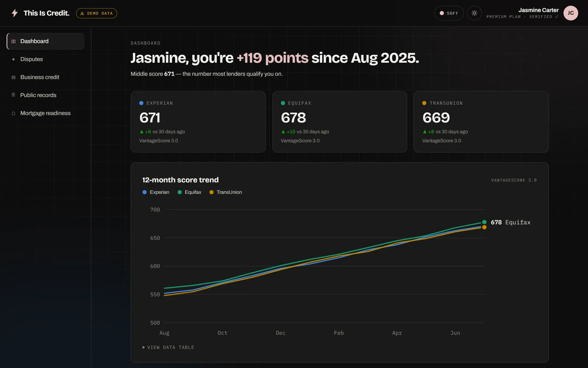This screenshot has width=588, height=368.
Task: Expand View Data Table disclosure
Action: click(x=168, y=347)
